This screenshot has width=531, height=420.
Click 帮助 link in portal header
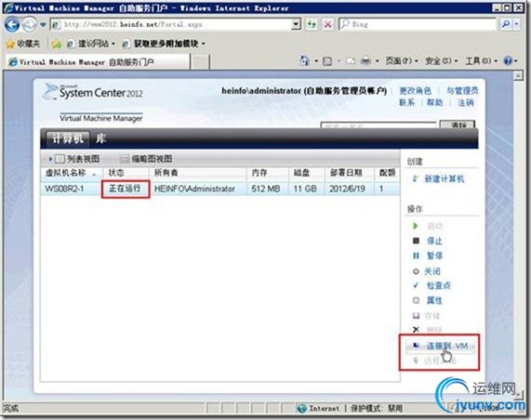[x=434, y=102]
